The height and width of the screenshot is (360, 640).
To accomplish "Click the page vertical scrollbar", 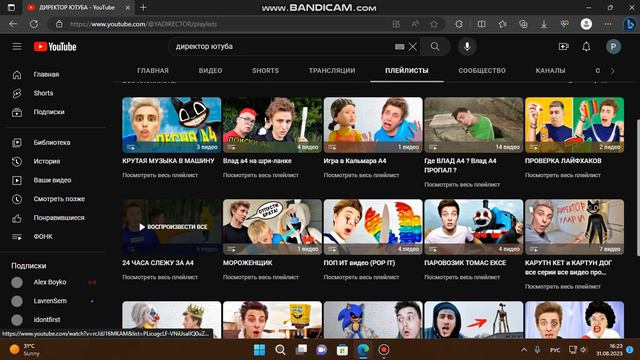I will tap(638, 188).
